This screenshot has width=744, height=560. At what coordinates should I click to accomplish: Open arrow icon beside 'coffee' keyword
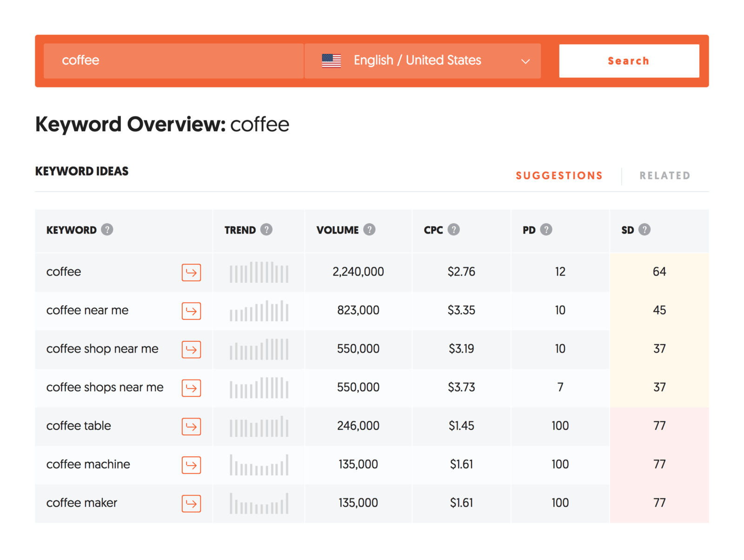tap(191, 273)
